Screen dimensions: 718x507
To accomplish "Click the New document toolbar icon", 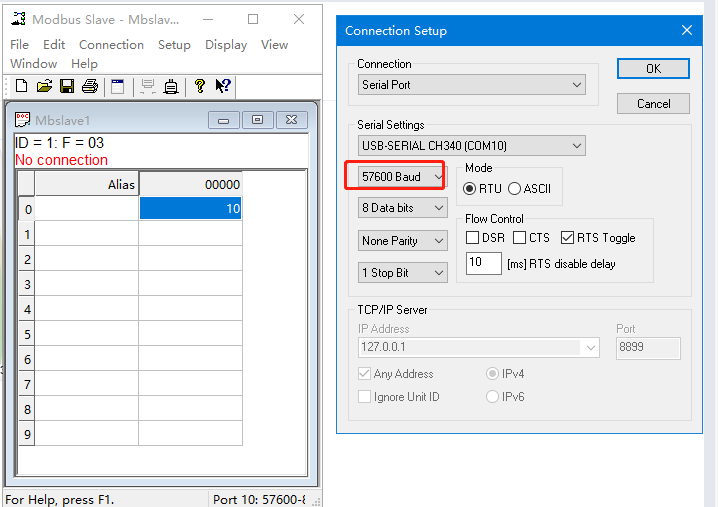I will coord(21,87).
